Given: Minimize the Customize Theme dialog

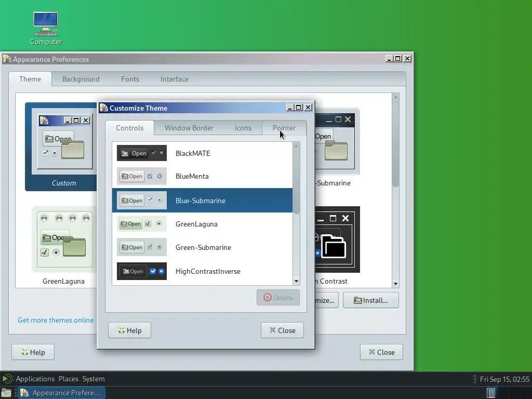Looking at the screenshot, I should click(x=290, y=108).
